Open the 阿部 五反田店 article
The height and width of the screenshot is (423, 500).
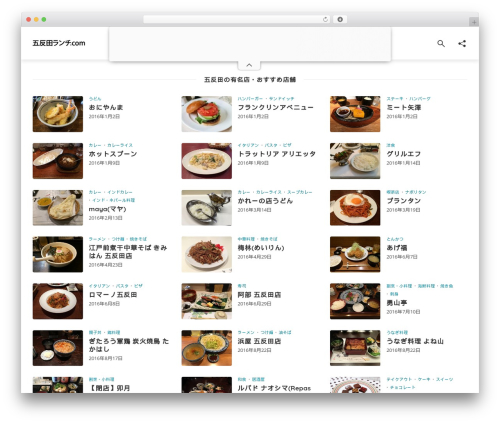259,295
